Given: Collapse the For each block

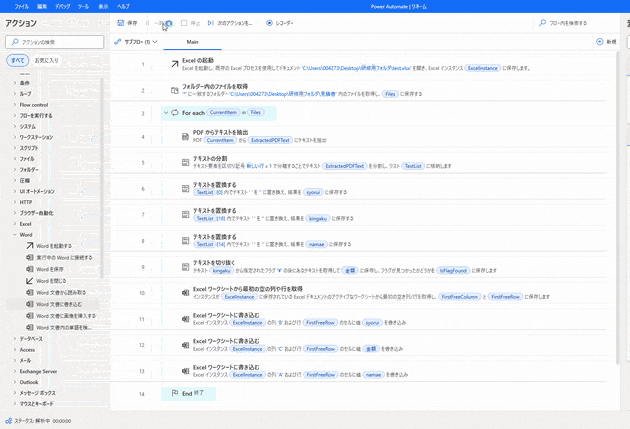Looking at the screenshot, I should (x=166, y=112).
